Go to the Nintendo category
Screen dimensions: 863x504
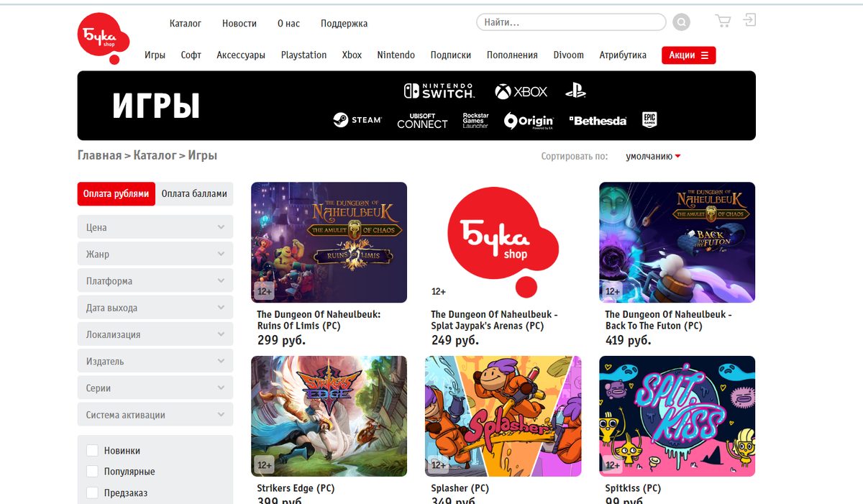tap(396, 55)
